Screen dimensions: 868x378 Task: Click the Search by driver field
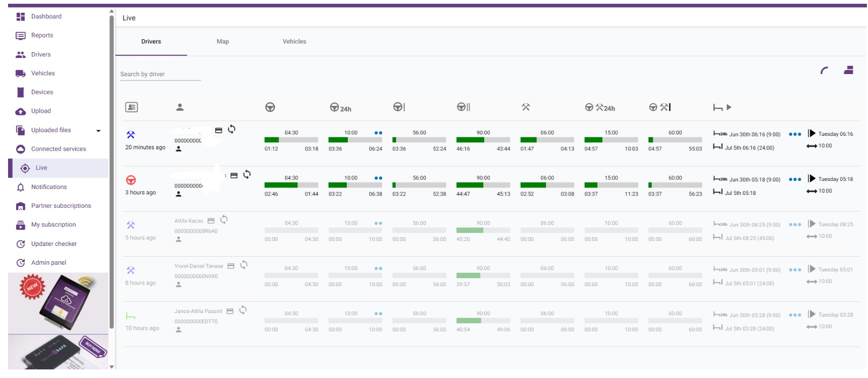pos(161,74)
